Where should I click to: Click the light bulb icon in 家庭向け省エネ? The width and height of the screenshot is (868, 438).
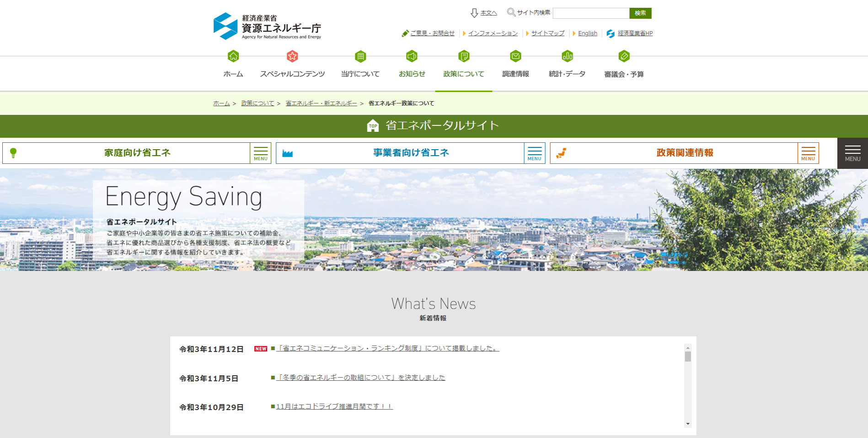13,153
